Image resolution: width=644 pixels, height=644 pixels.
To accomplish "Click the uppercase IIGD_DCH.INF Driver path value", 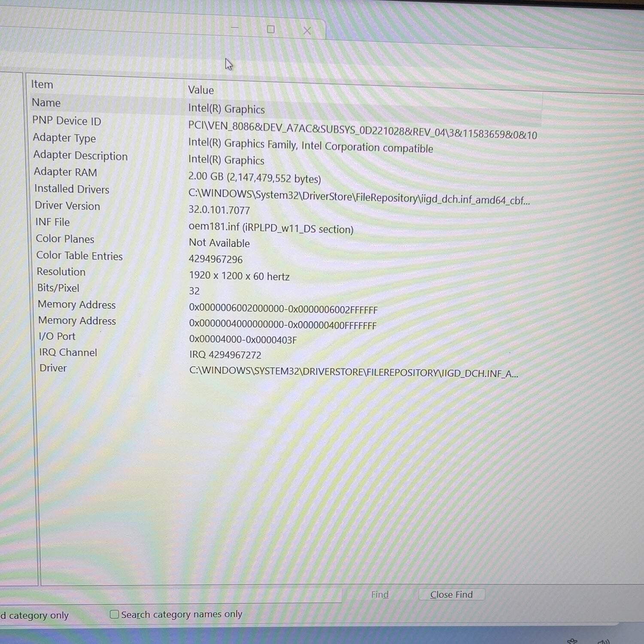I will [354, 372].
